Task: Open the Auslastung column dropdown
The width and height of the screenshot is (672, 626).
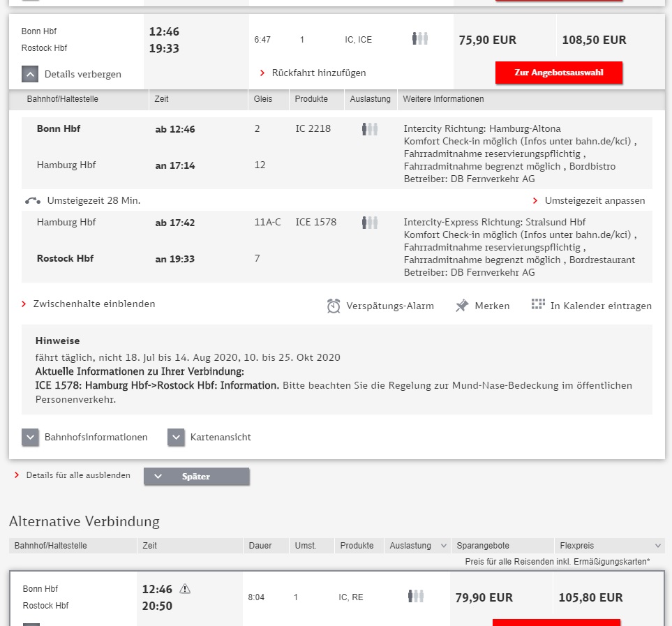Action: click(x=444, y=546)
